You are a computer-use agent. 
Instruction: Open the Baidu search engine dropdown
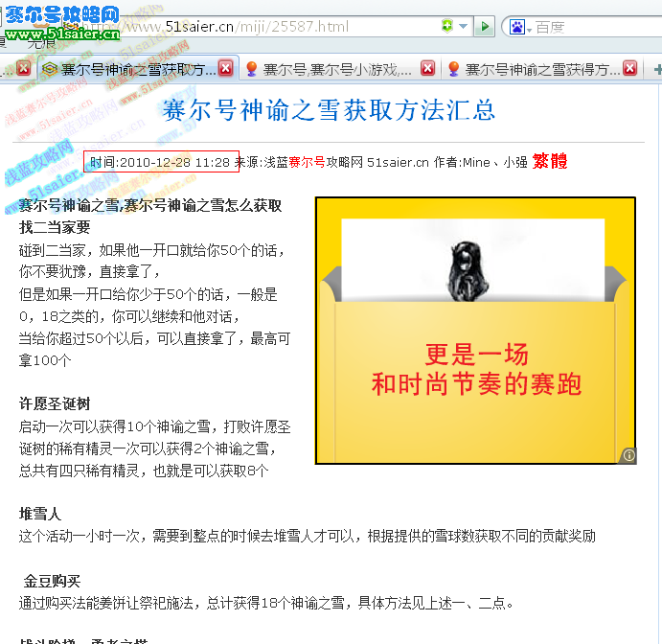pyautogui.click(x=529, y=30)
